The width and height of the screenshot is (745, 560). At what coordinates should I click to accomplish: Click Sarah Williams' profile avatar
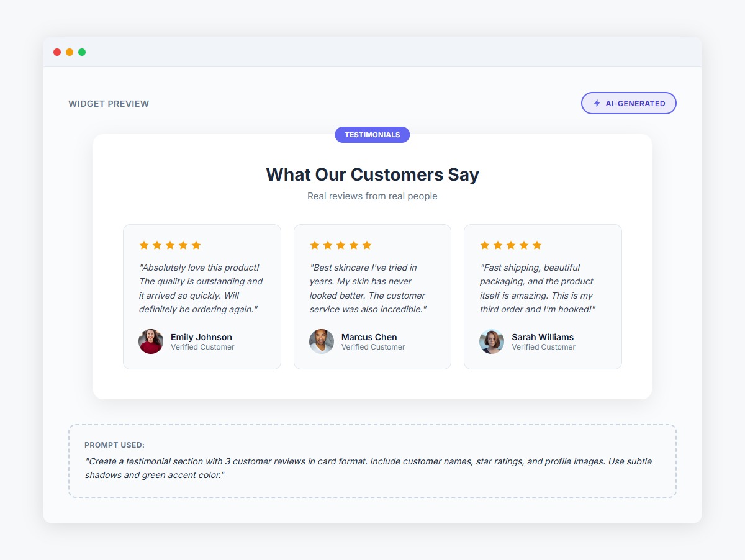(492, 341)
